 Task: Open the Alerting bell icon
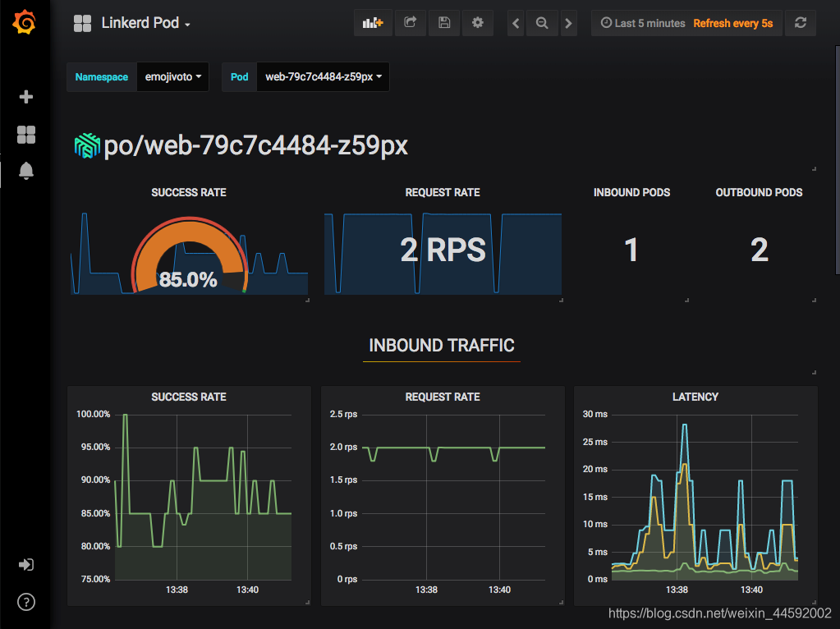pos(25,171)
